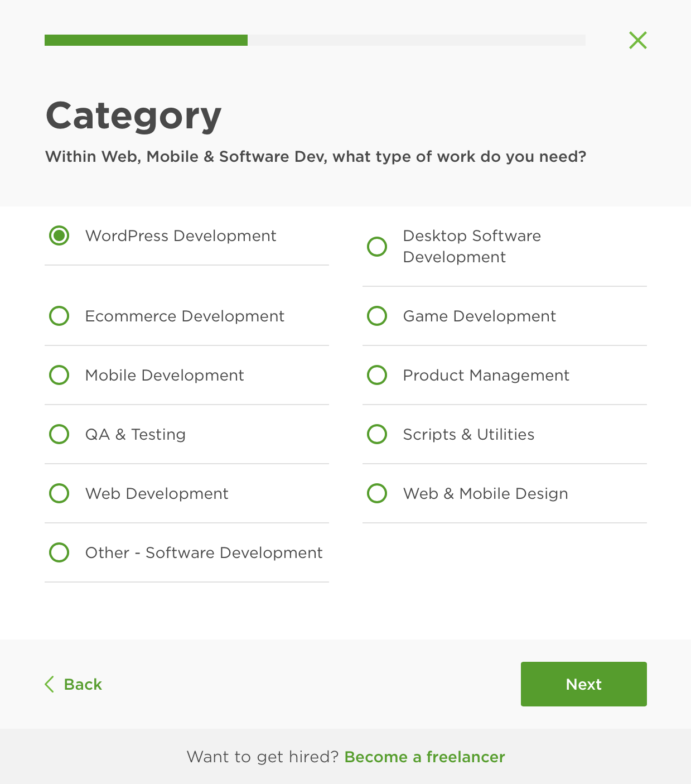Screen dimensions: 691x784
Task: Select Mobile Development radio button
Action: (x=59, y=375)
